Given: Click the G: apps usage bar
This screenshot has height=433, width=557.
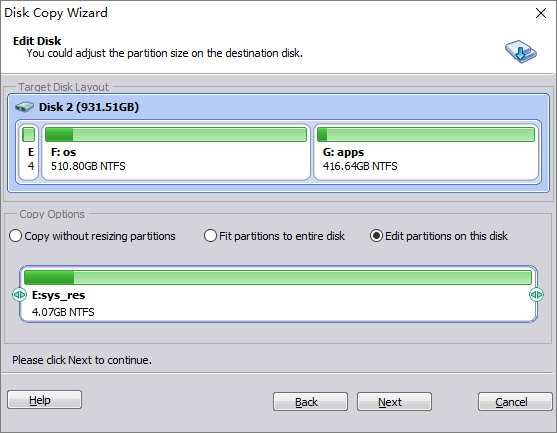Looking at the screenshot, I should tap(426, 135).
